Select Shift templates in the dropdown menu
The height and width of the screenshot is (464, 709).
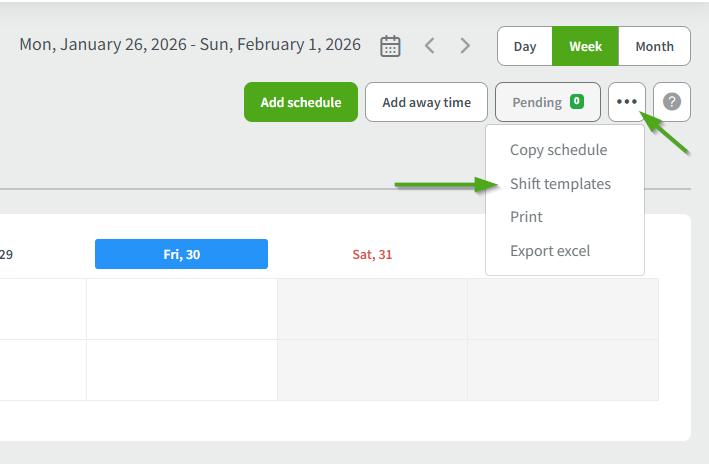560,184
